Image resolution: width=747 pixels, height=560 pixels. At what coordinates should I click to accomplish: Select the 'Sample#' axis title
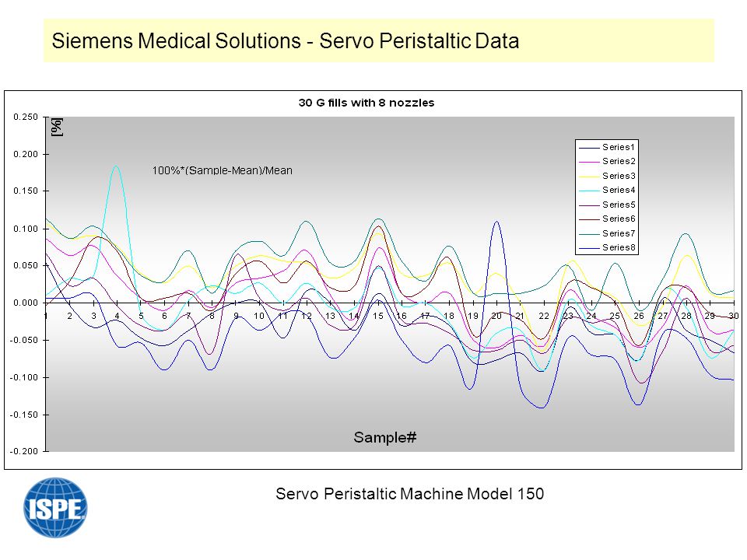pyautogui.click(x=385, y=437)
